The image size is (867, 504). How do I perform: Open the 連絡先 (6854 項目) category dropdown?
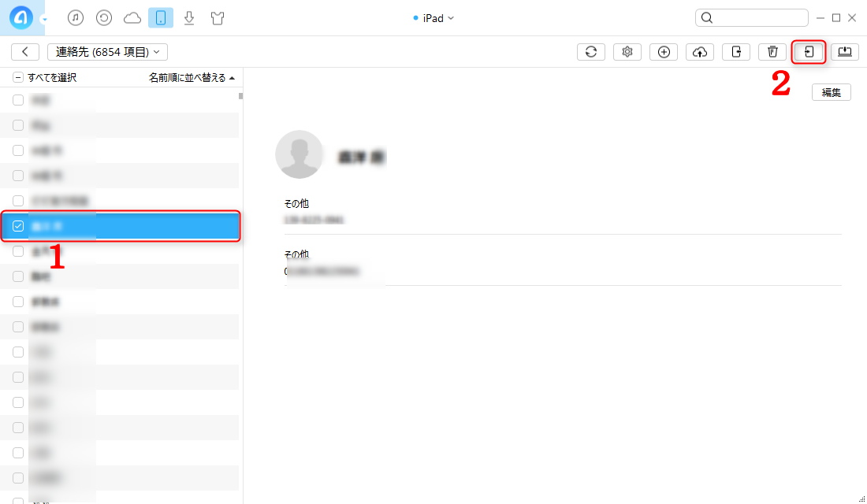[107, 51]
